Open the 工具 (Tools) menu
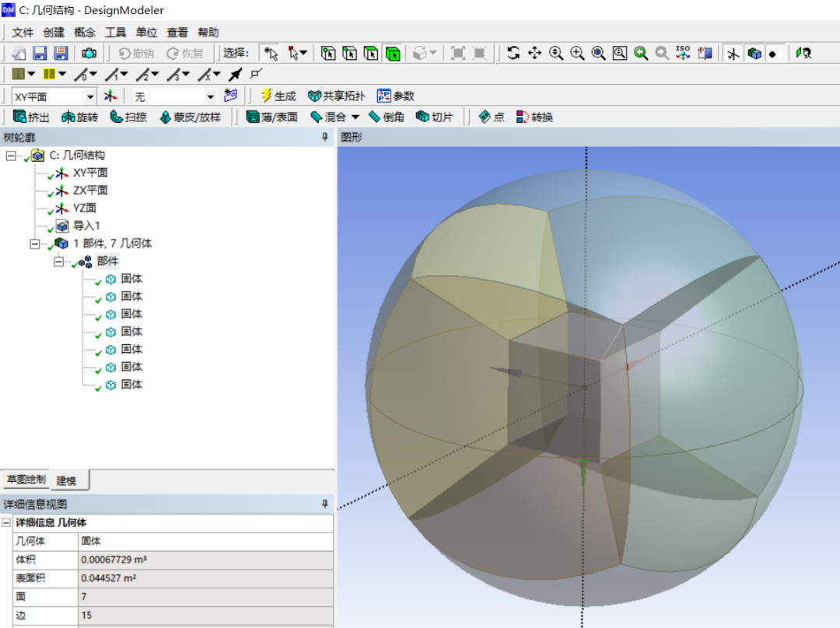Screen dimensions: 840x628 (115, 32)
